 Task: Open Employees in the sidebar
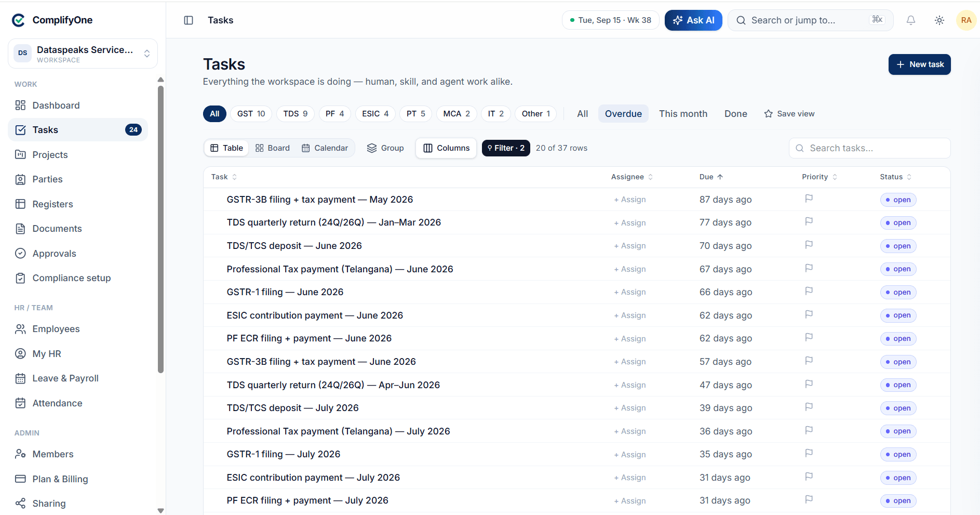78,329
